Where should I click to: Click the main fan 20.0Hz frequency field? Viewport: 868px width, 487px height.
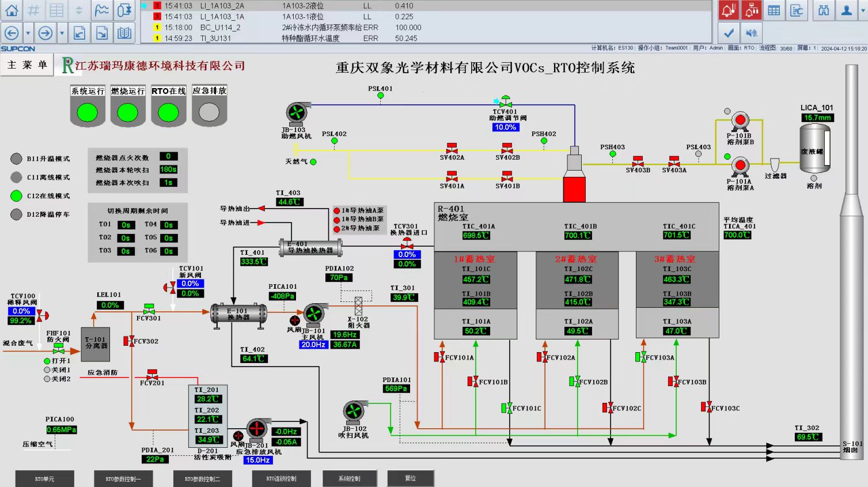tap(313, 345)
